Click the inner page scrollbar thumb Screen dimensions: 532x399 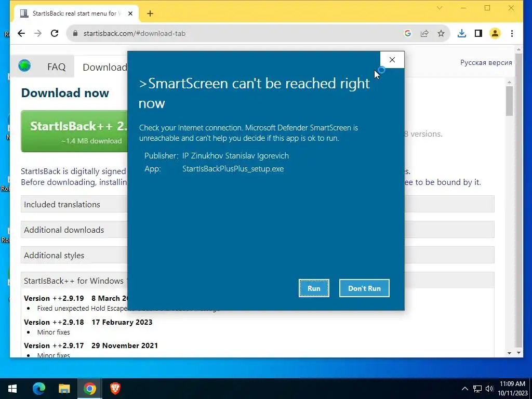coord(509,101)
